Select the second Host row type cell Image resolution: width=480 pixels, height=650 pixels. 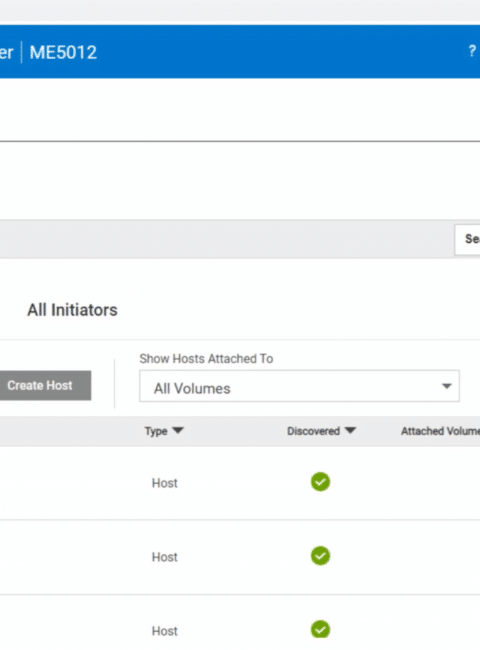click(x=165, y=557)
